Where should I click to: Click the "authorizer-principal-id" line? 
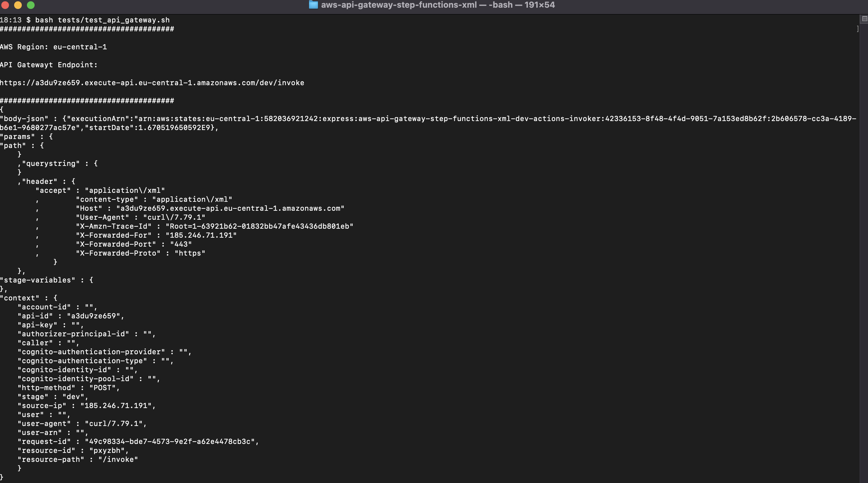(87, 334)
